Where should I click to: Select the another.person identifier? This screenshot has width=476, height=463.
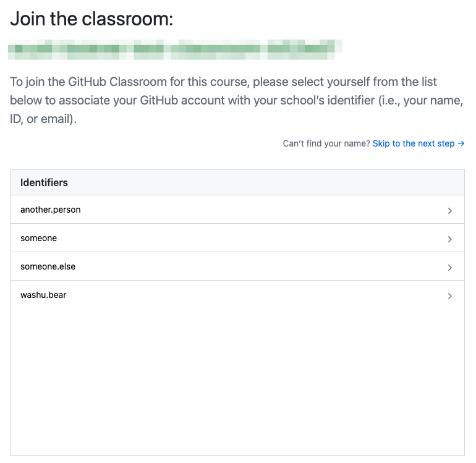pos(51,210)
